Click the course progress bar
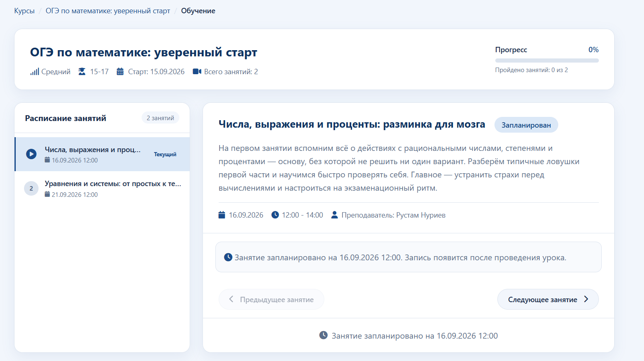The height and width of the screenshot is (361, 644). click(x=547, y=61)
